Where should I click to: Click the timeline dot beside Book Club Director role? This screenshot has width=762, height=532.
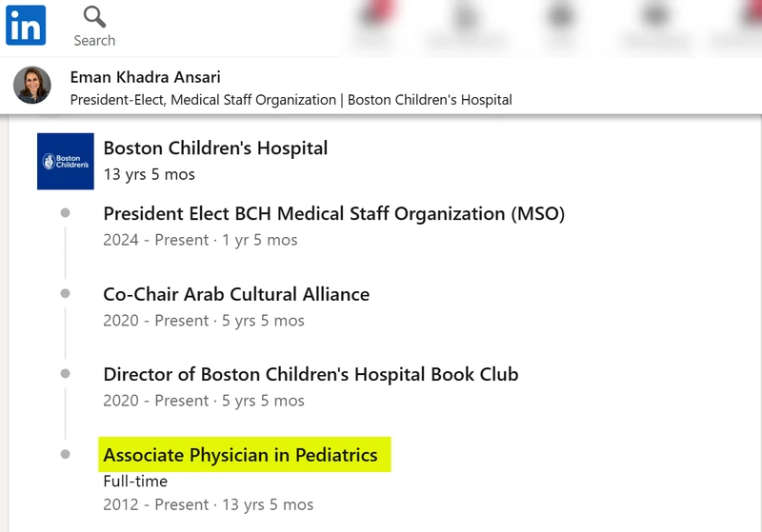coord(65,374)
